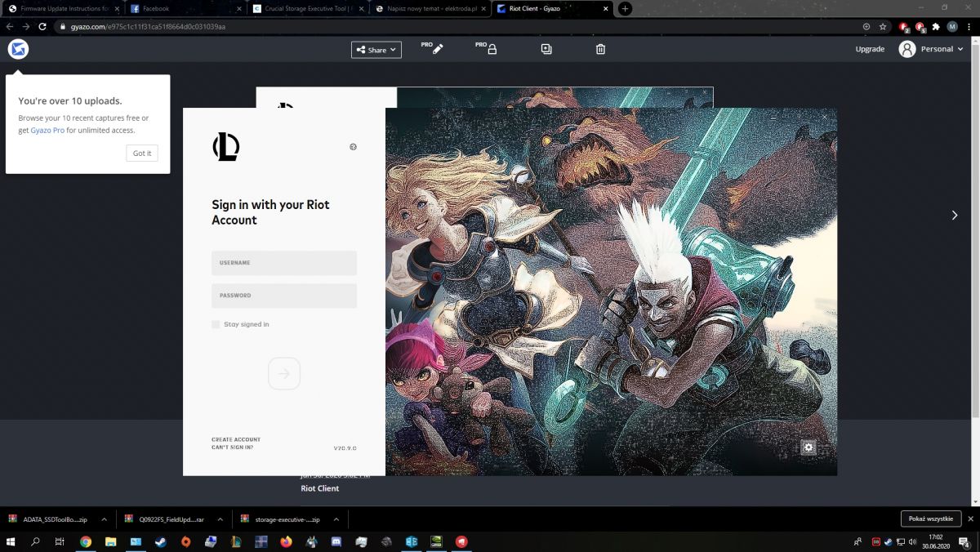Click the zoom plus icon in address bar
The height and width of the screenshot is (552, 980).
(x=866, y=26)
